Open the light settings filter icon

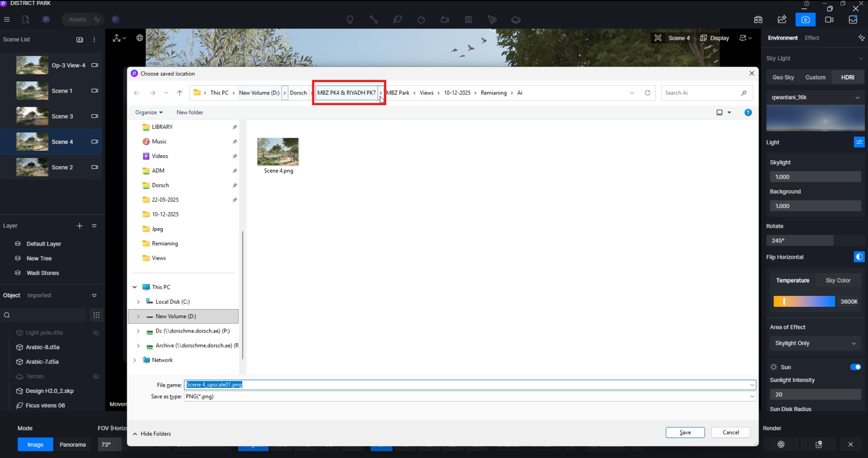click(858, 142)
